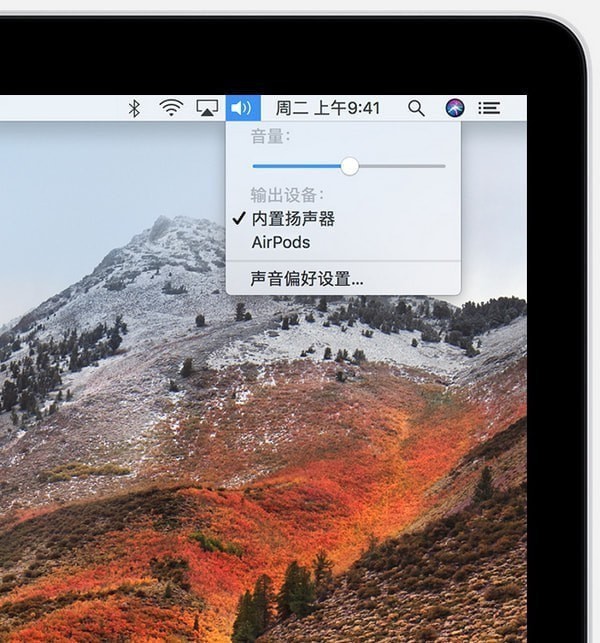600x643 pixels.
Task: Open the Bluetooth menu bar icon
Action: [x=134, y=108]
